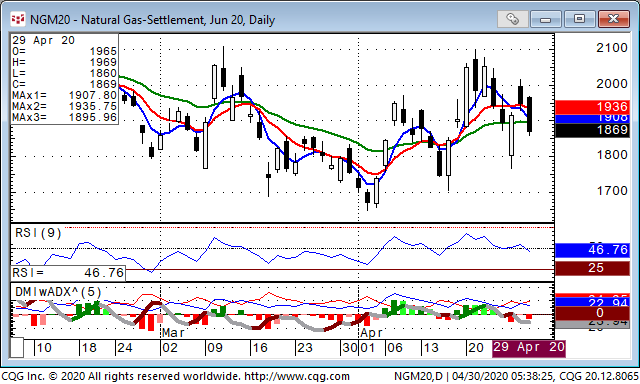The image size is (640, 384).
Task: Click the RSI(9) study label
Action: click(38, 233)
